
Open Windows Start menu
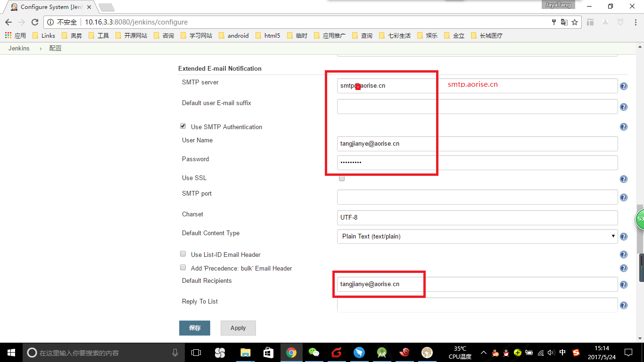(x=11, y=353)
